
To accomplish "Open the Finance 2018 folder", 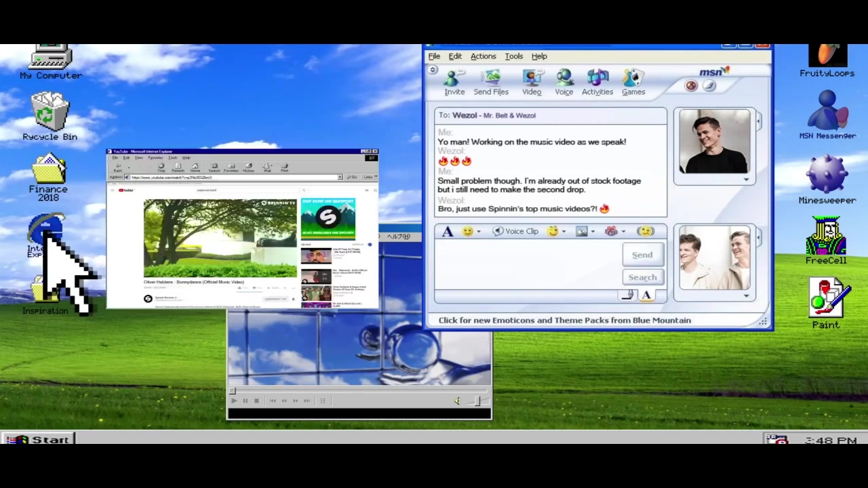I will [48, 178].
